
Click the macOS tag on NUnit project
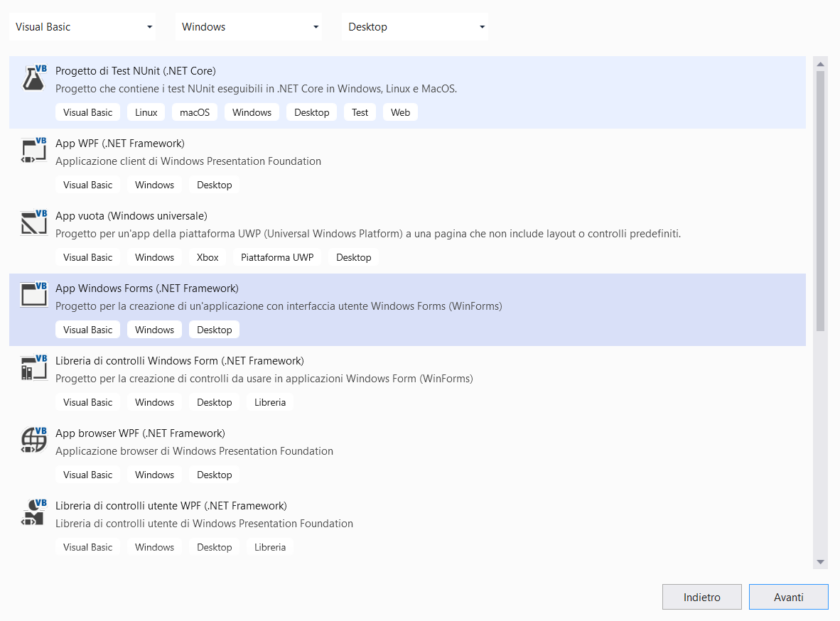coord(195,112)
